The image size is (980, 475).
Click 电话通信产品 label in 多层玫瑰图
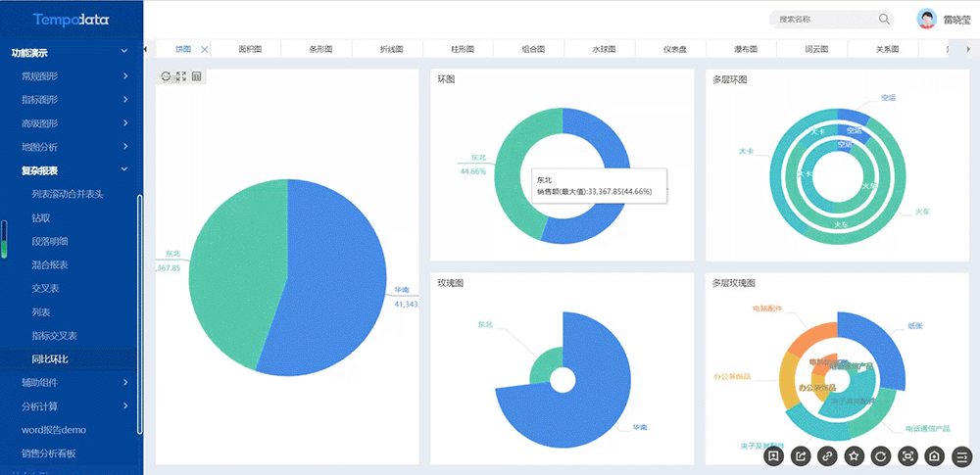[x=928, y=429]
